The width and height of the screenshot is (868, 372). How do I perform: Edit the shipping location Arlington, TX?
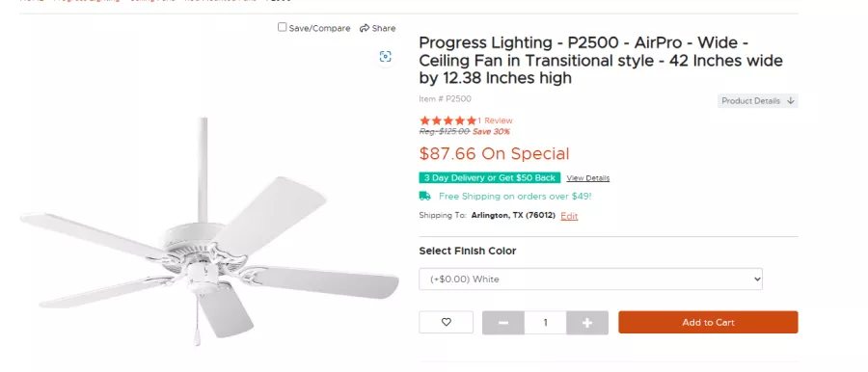[x=569, y=216]
